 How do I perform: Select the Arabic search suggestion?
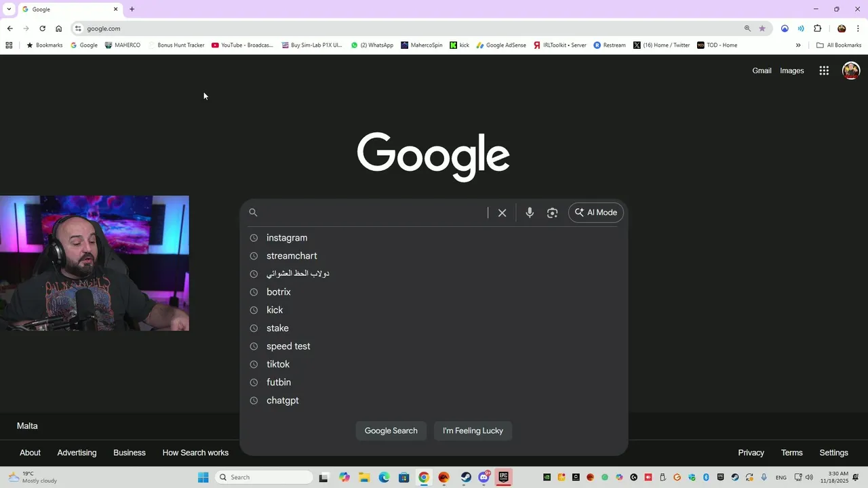pos(434,274)
